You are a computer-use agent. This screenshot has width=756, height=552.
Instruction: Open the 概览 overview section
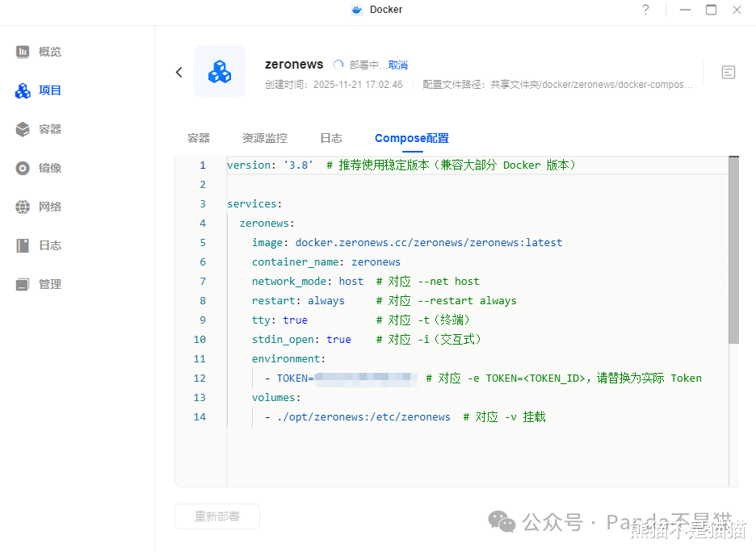39,52
